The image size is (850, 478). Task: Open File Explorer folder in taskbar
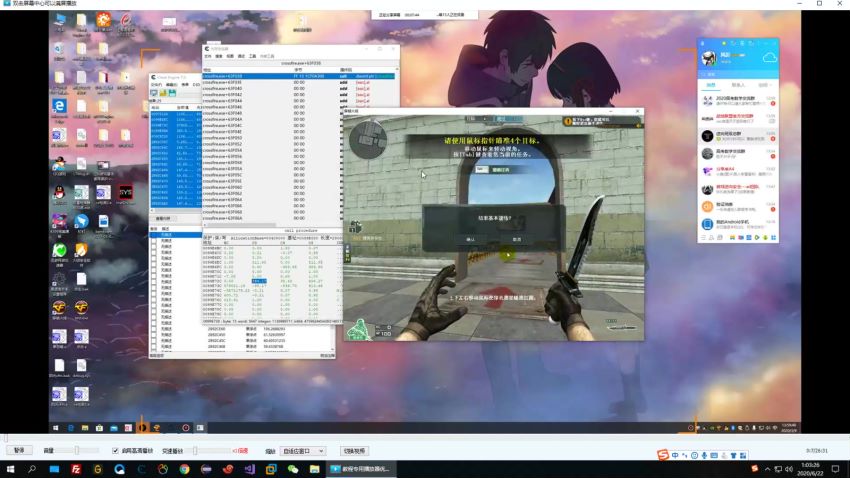tap(314, 469)
